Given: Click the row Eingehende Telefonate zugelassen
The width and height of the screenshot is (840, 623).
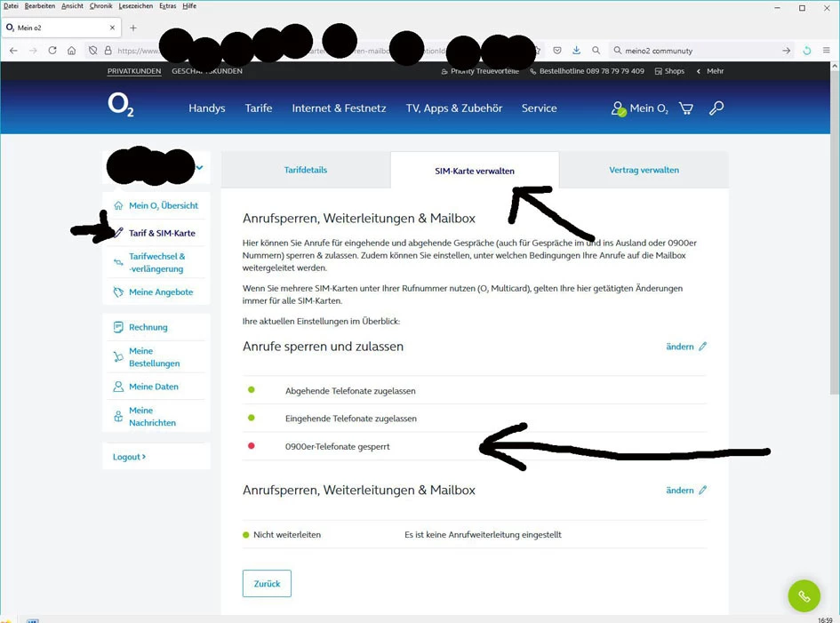Looking at the screenshot, I should click(x=475, y=419).
